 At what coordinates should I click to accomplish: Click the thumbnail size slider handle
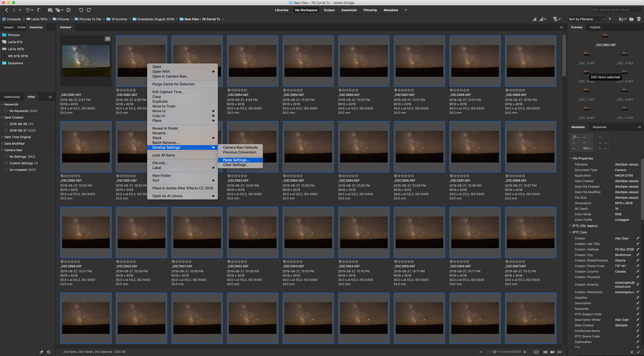pyautogui.click(x=494, y=352)
